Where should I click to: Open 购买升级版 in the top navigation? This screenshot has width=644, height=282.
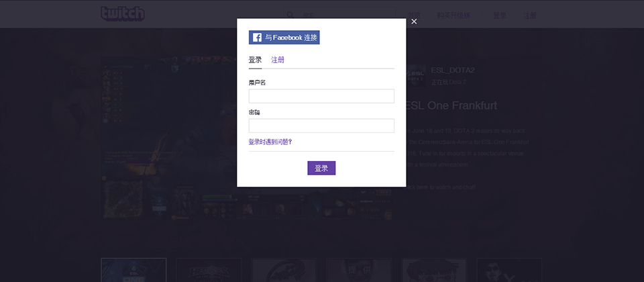point(453,15)
